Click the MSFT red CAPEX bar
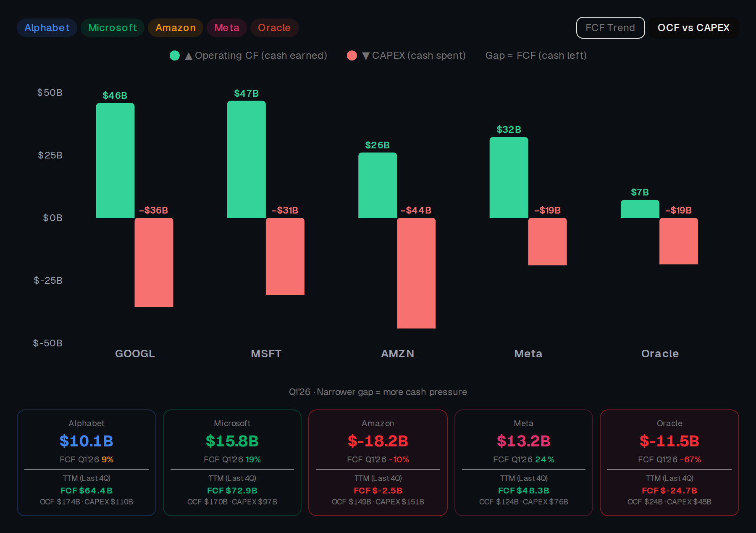This screenshot has width=756, height=533. [x=285, y=256]
